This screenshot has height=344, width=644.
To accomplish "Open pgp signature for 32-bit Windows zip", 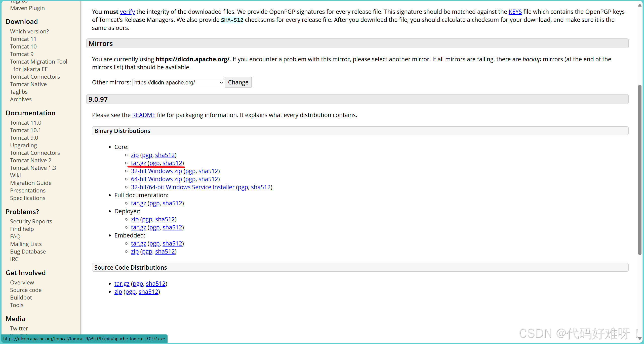I will (x=190, y=171).
